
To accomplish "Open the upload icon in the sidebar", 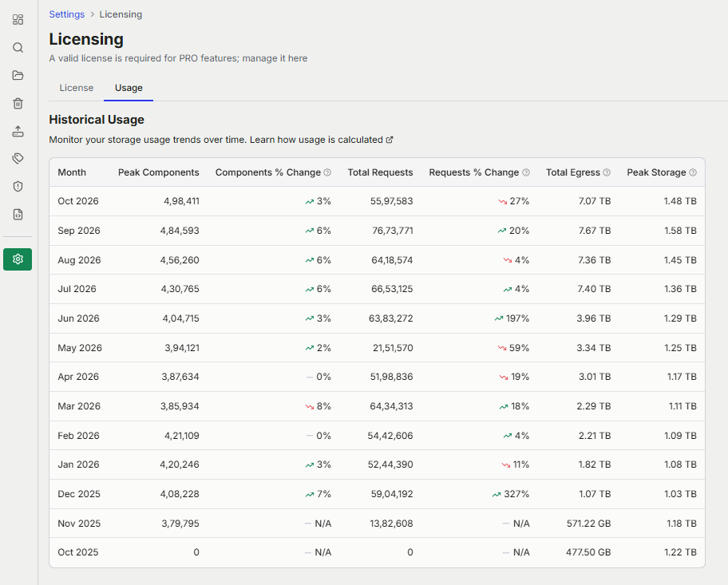I will tap(18, 131).
